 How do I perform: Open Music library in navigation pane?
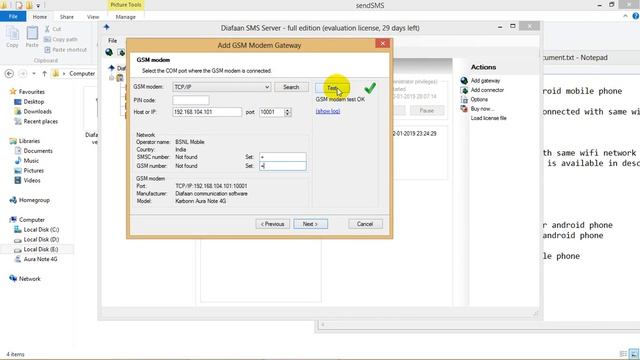click(x=27, y=160)
